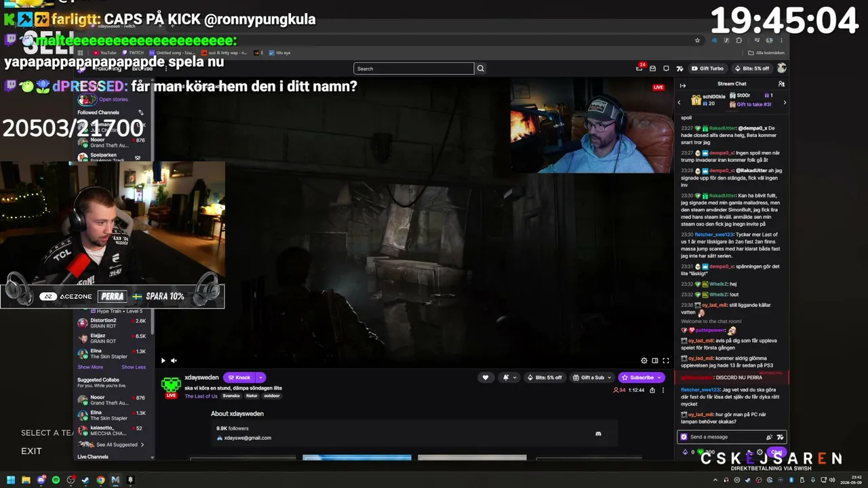Open the stream more options menu
868x488 pixels.
[x=663, y=390]
